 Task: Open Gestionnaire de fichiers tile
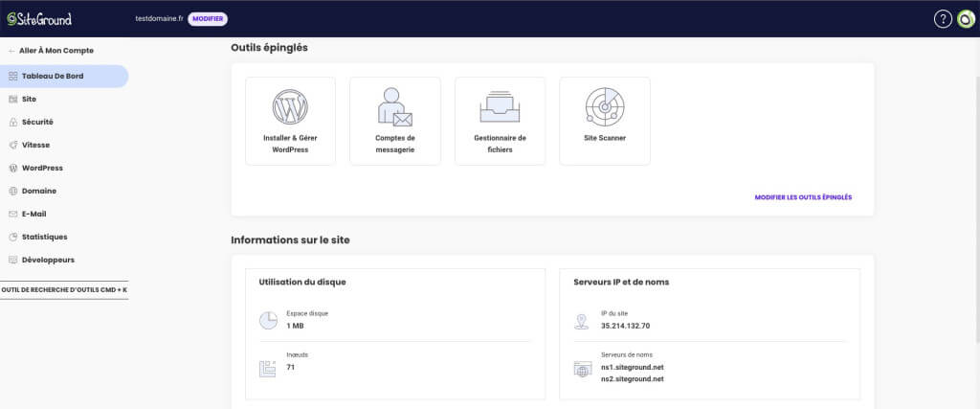tap(500, 122)
